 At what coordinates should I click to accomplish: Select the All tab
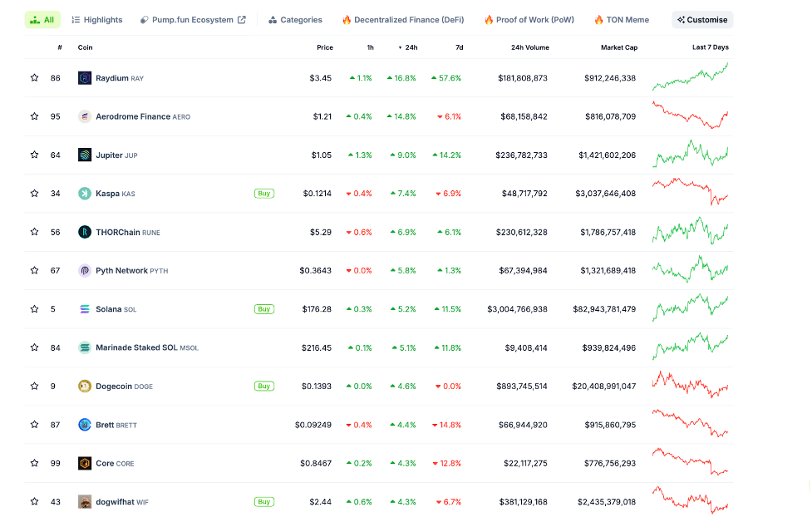(x=42, y=20)
